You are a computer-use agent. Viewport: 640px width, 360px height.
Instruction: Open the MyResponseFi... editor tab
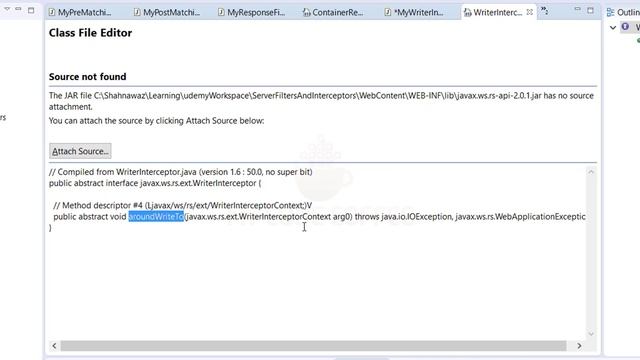[251, 12]
